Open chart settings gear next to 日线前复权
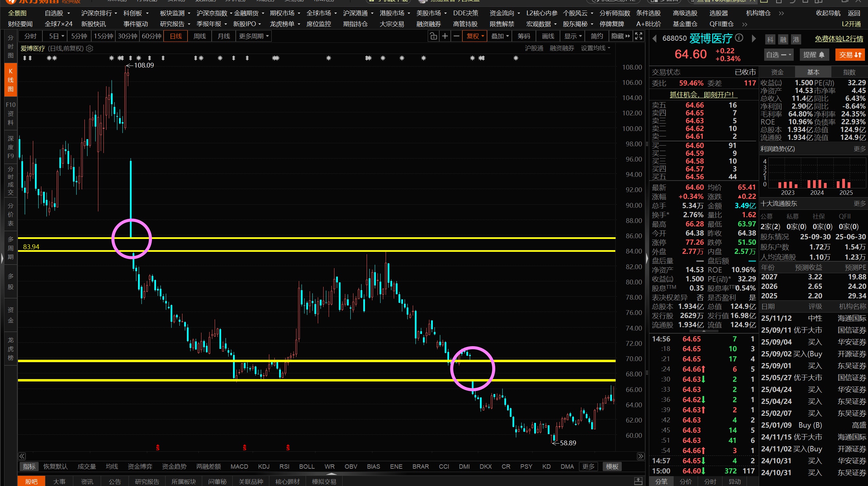This screenshot has height=486, width=868. 90,49
